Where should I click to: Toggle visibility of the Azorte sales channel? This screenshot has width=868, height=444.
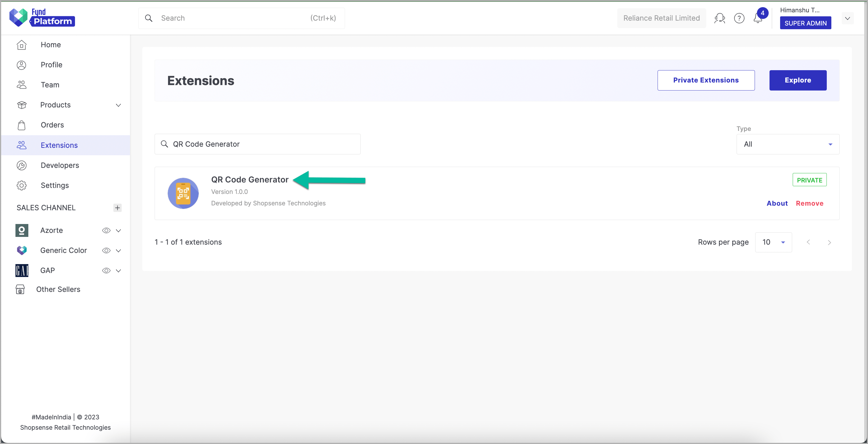(106, 230)
